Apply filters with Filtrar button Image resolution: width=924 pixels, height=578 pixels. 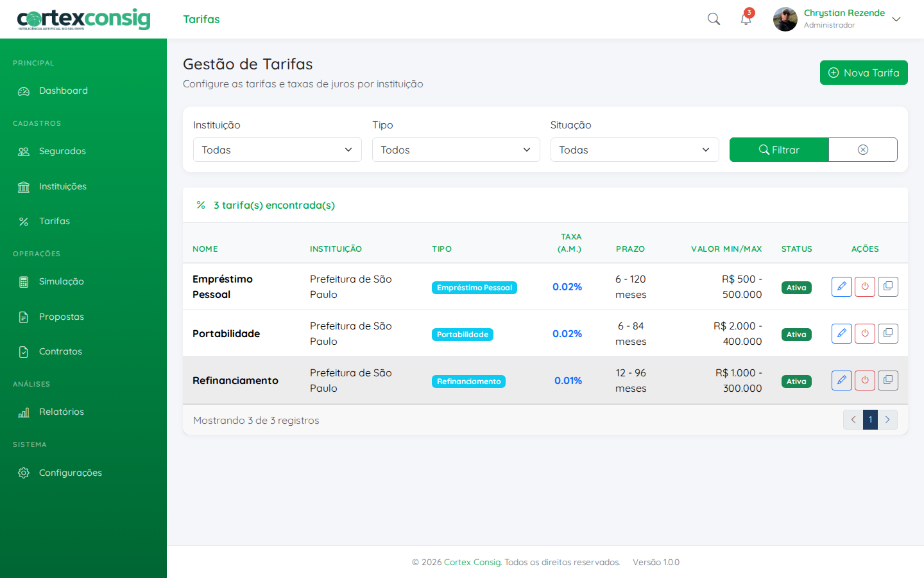tap(779, 150)
